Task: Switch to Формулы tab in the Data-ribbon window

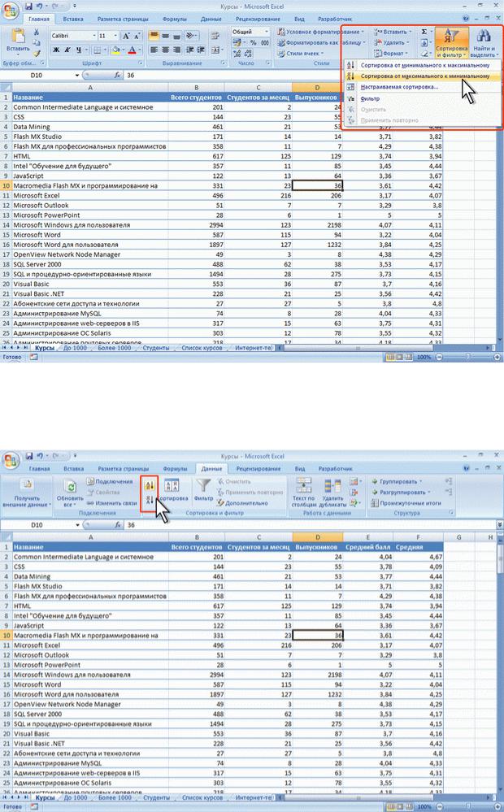Action: pos(175,469)
